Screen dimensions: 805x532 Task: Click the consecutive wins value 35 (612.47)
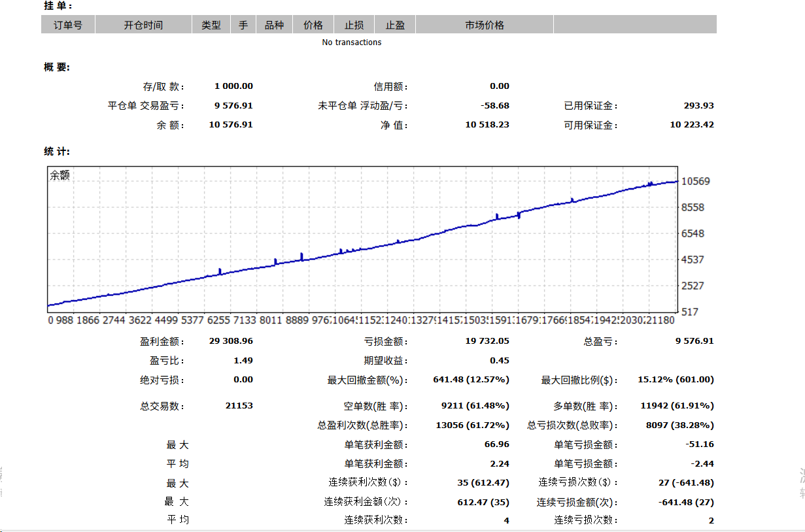(483, 482)
